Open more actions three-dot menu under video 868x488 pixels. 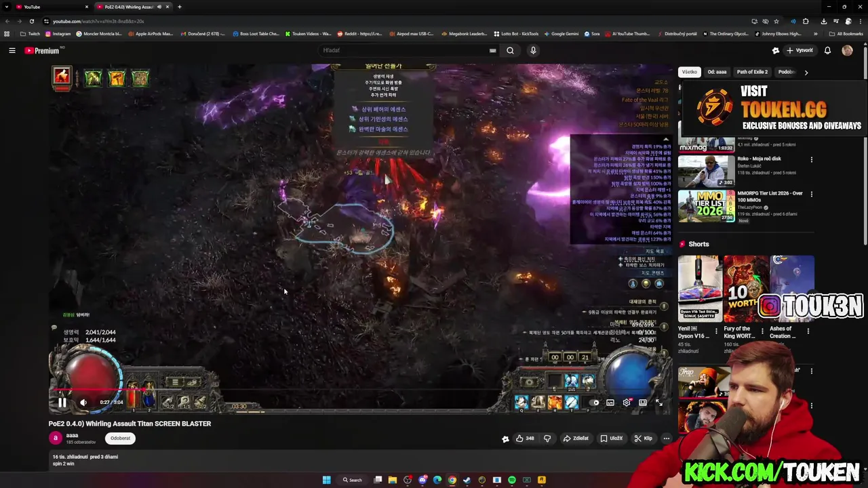point(666,439)
